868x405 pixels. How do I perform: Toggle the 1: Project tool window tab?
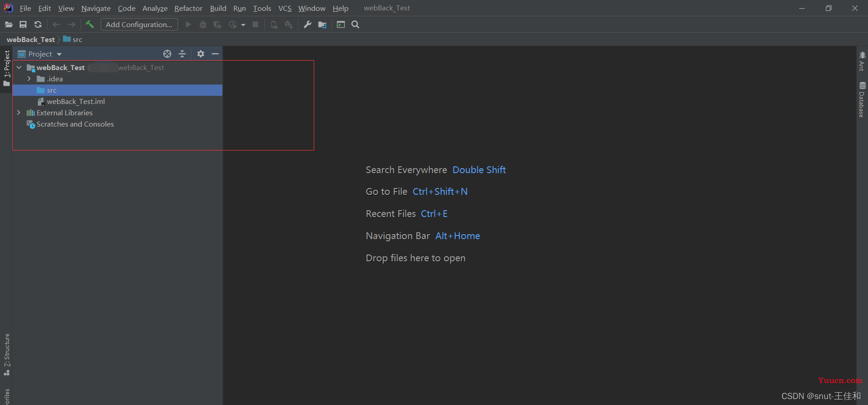6,69
